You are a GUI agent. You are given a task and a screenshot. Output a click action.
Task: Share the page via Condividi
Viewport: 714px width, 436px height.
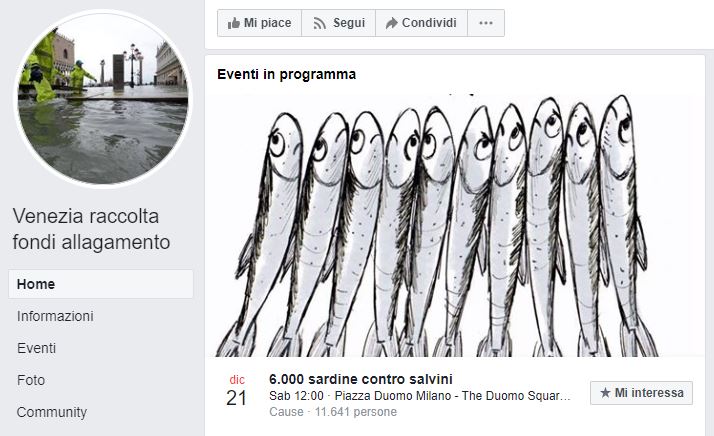[421, 23]
